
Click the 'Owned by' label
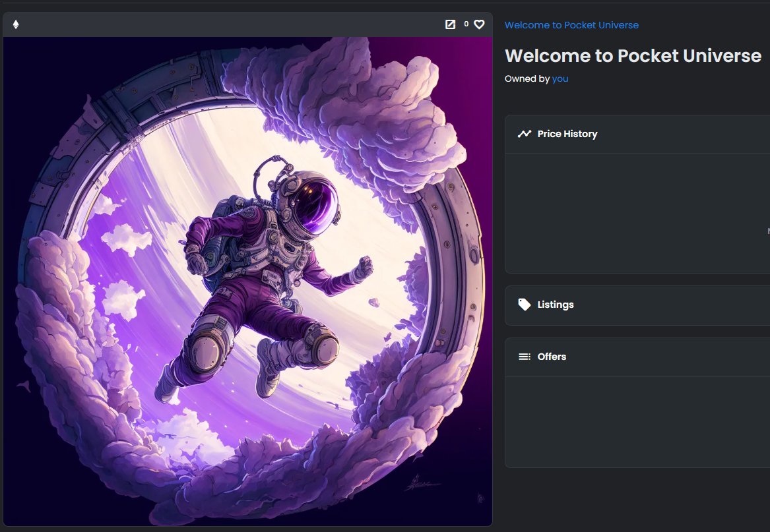tap(527, 78)
